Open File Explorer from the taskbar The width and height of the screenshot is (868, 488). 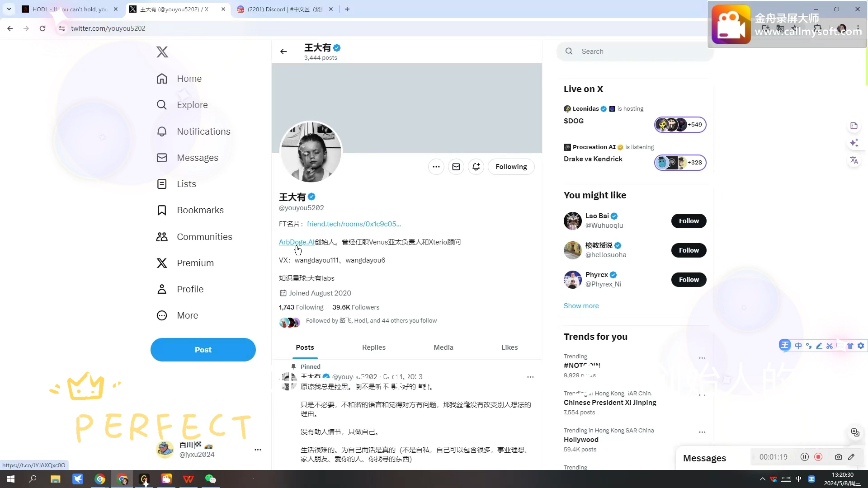click(56, 479)
